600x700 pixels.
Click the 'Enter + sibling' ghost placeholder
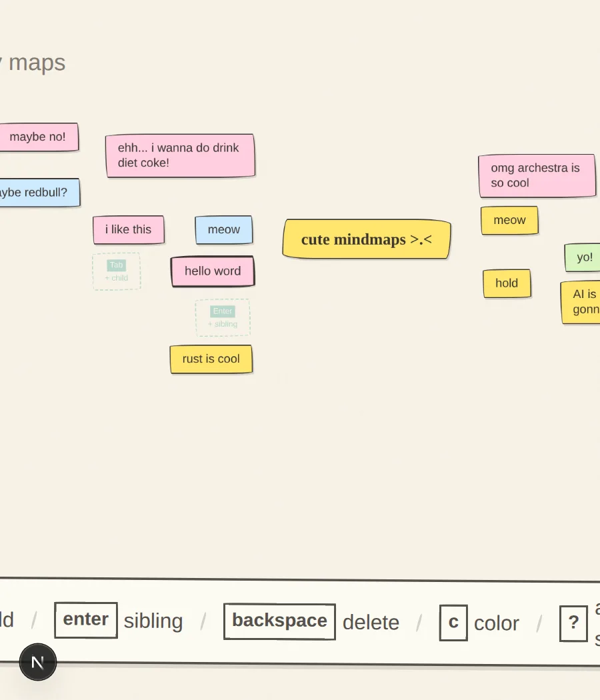(x=223, y=317)
